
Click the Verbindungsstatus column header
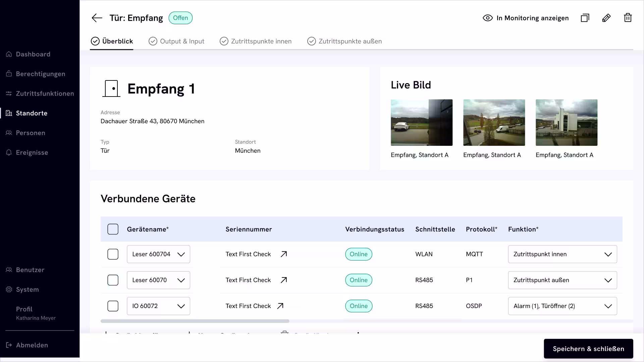tap(375, 229)
